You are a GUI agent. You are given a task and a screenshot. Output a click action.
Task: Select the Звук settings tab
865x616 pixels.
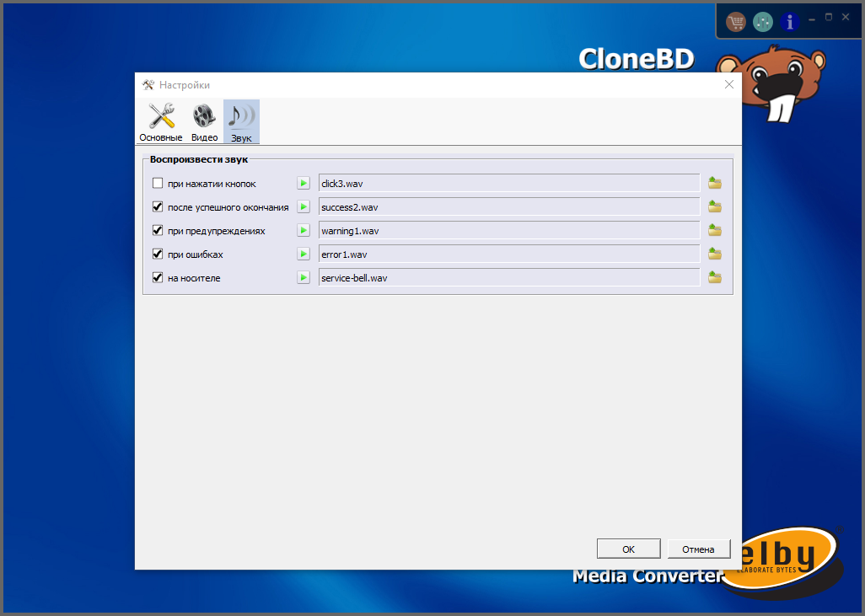tap(241, 122)
